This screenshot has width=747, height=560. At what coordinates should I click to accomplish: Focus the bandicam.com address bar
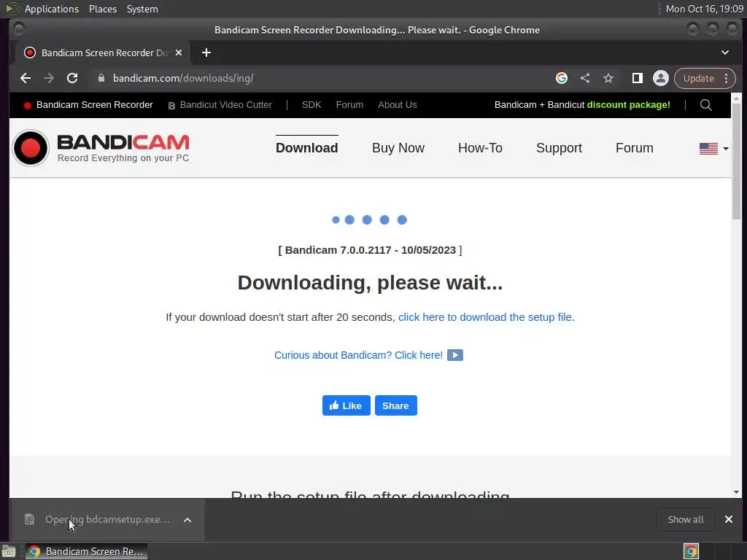point(324,78)
